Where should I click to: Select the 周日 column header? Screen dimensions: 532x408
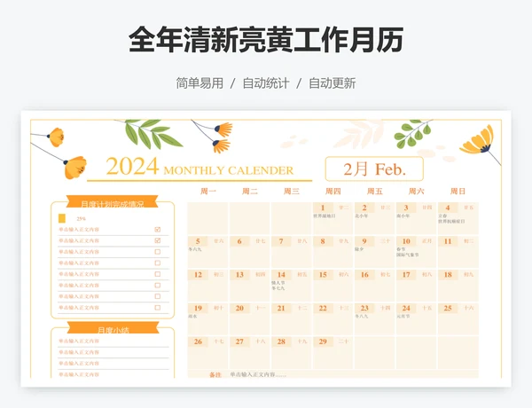point(458,192)
